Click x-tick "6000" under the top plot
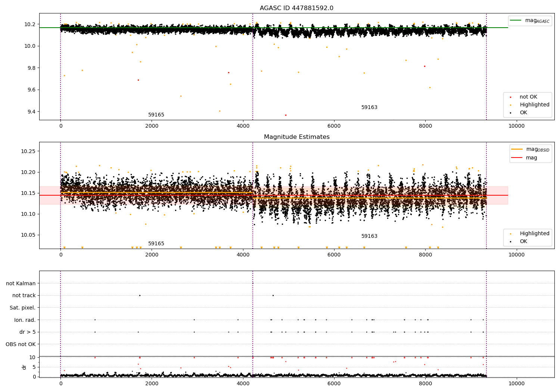The width and height of the screenshot is (560, 392). [x=334, y=126]
